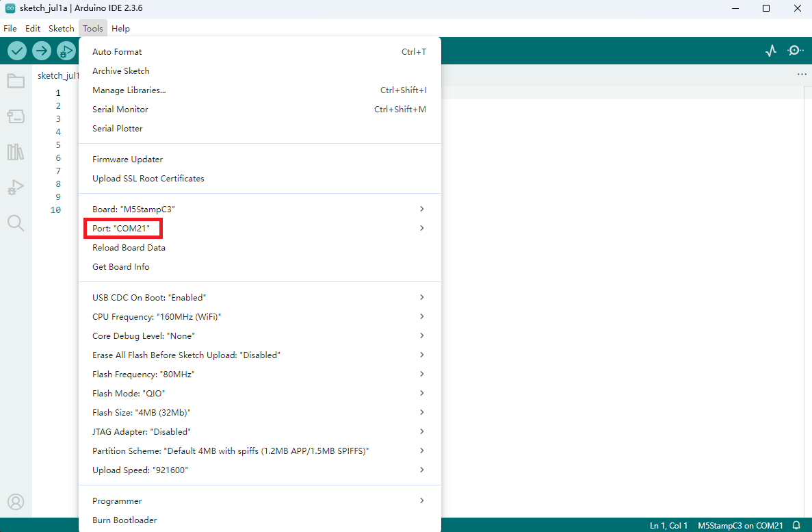The image size is (812, 532).
Task: Click Reload Board Data
Action: tap(260, 247)
